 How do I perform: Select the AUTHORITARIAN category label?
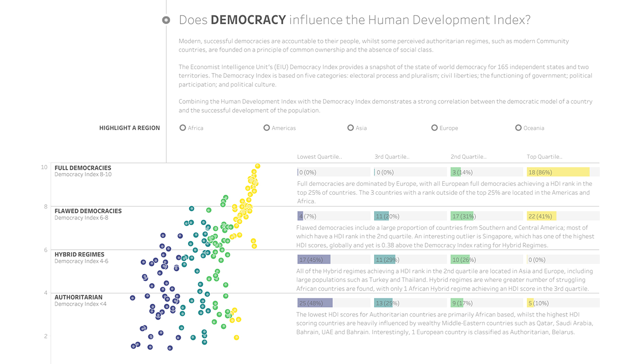click(78, 298)
